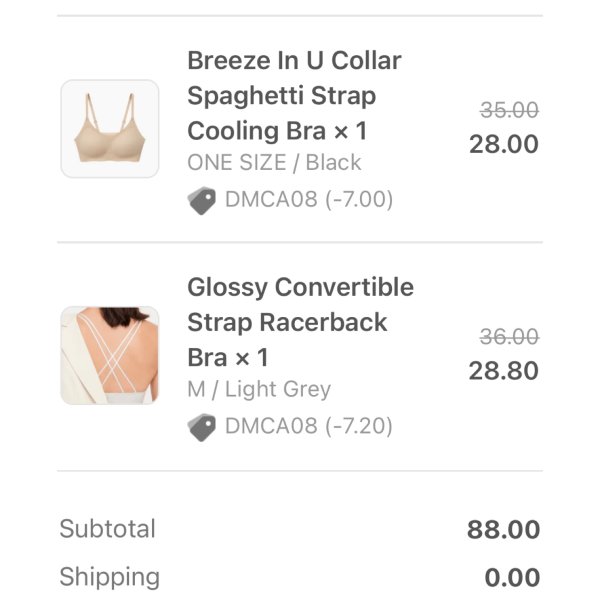Open the beige Cooling Bra product thumbnail
The height and width of the screenshot is (600, 600).
click(x=110, y=129)
